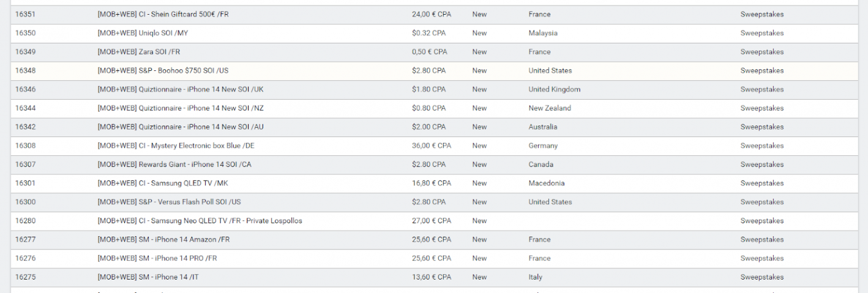Open Versus Flash Poll SOI /US offer
Image resolution: width=868 pixels, height=293 pixels.
tap(169, 202)
